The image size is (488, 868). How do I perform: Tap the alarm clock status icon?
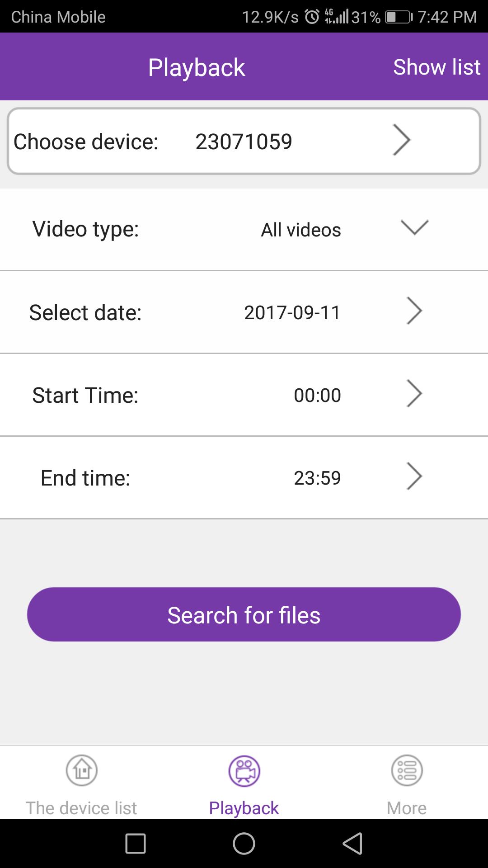312,17
